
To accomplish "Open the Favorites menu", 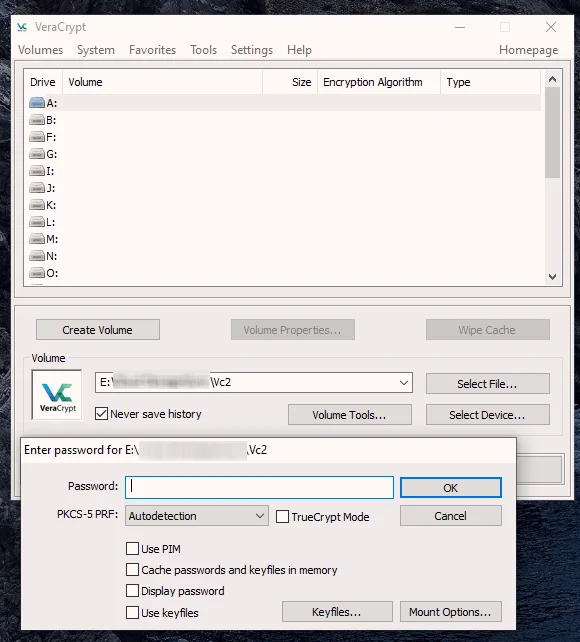I will pos(152,50).
